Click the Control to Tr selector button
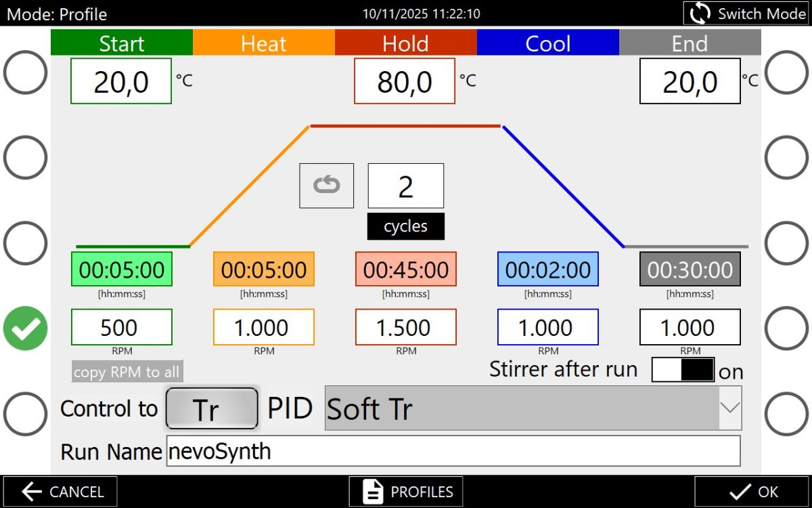Image resolution: width=812 pixels, height=508 pixels. 212,408
